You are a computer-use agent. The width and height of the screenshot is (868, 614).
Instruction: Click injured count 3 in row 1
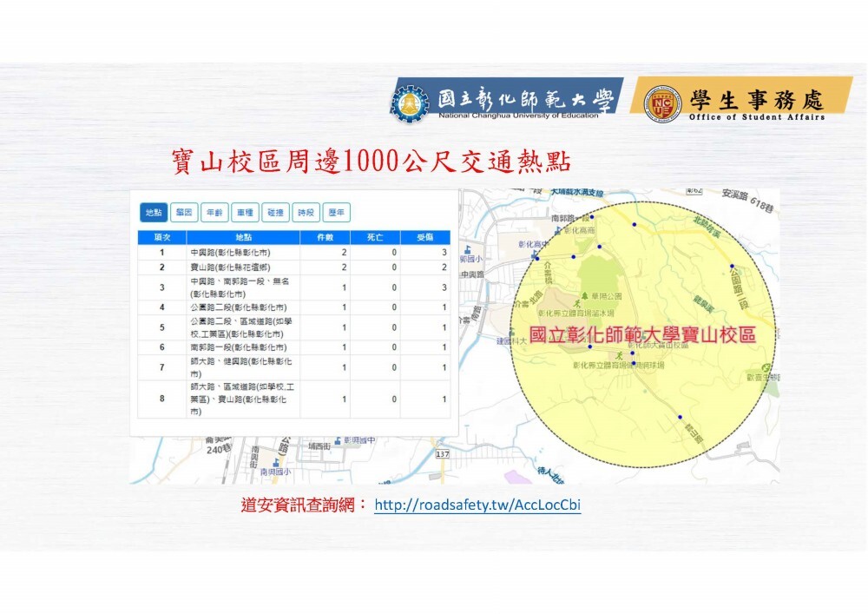[444, 253]
